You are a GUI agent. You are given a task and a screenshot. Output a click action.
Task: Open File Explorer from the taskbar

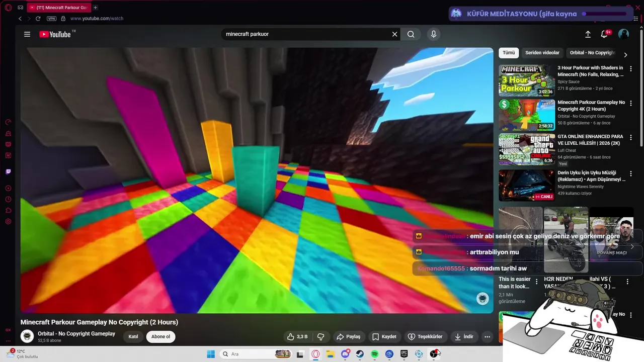pyautogui.click(x=331, y=354)
